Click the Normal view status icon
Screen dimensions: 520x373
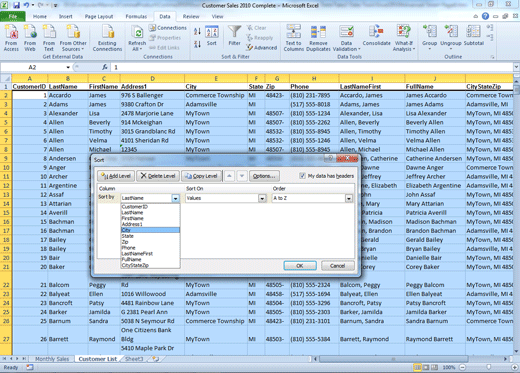click(x=417, y=367)
